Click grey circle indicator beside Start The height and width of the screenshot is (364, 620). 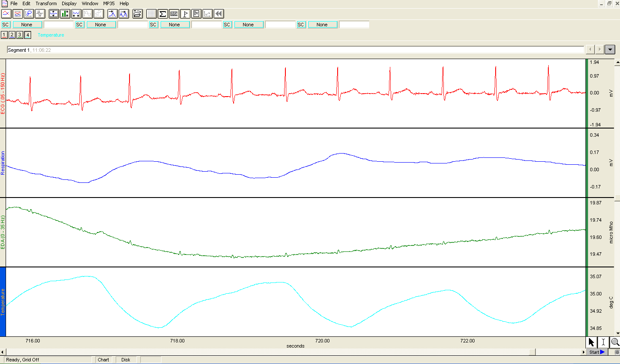click(617, 352)
